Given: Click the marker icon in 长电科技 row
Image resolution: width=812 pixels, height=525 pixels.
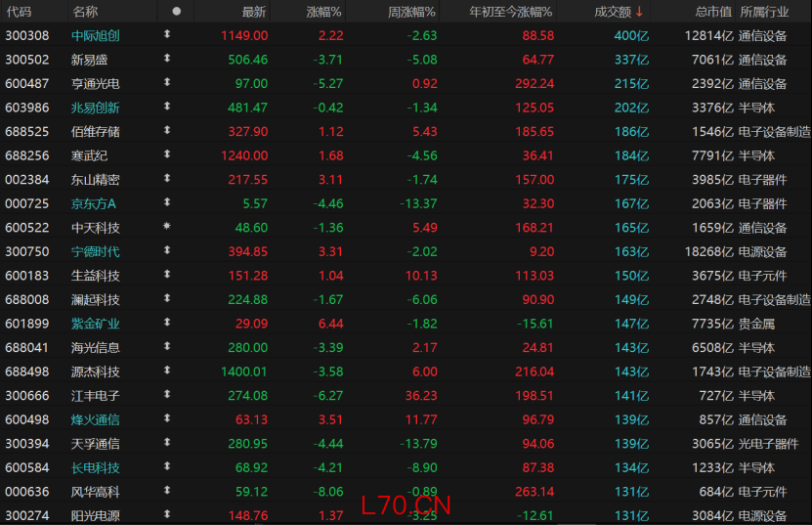Looking at the screenshot, I should 167,466.
